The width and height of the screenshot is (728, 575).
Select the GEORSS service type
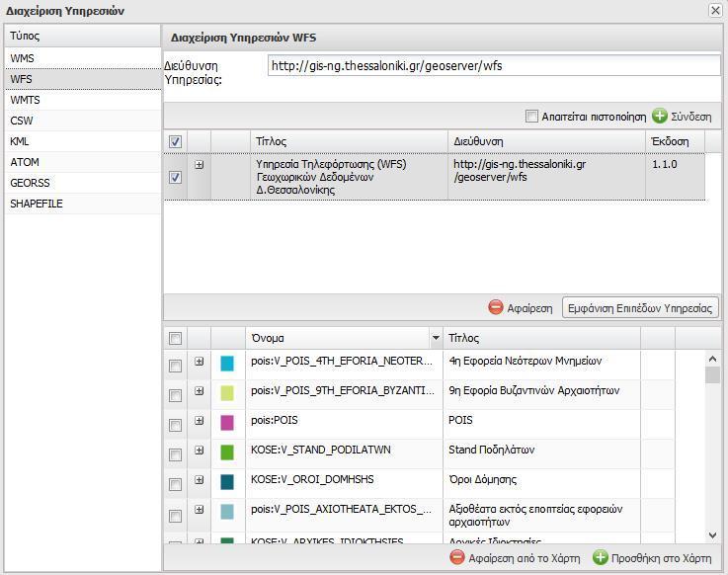pos(83,183)
